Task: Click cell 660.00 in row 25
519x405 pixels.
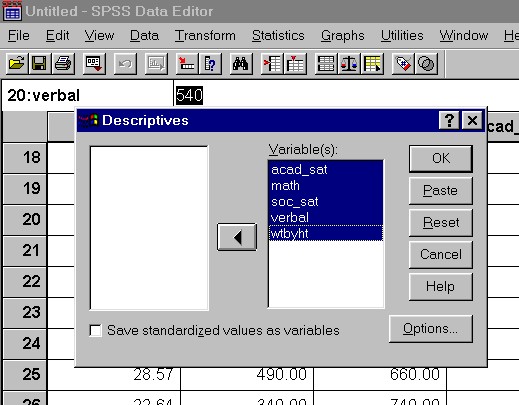Action: point(380,378)
